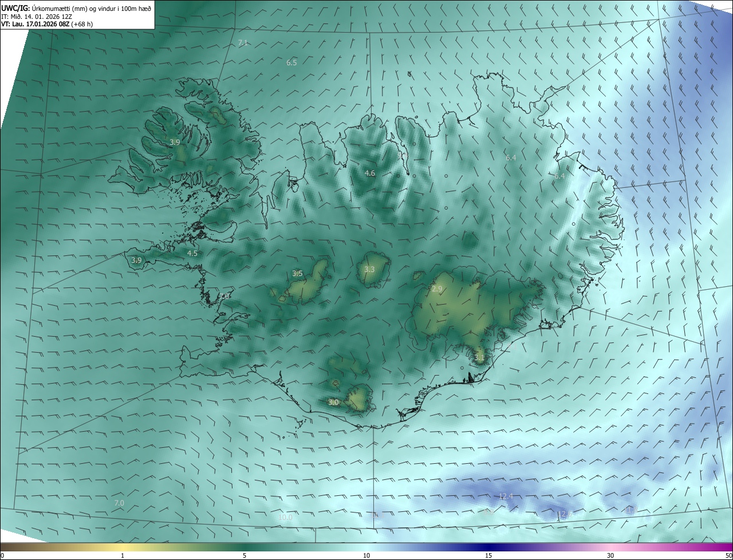Click the 3.3 value on Hofsjökull glacier

369,270
